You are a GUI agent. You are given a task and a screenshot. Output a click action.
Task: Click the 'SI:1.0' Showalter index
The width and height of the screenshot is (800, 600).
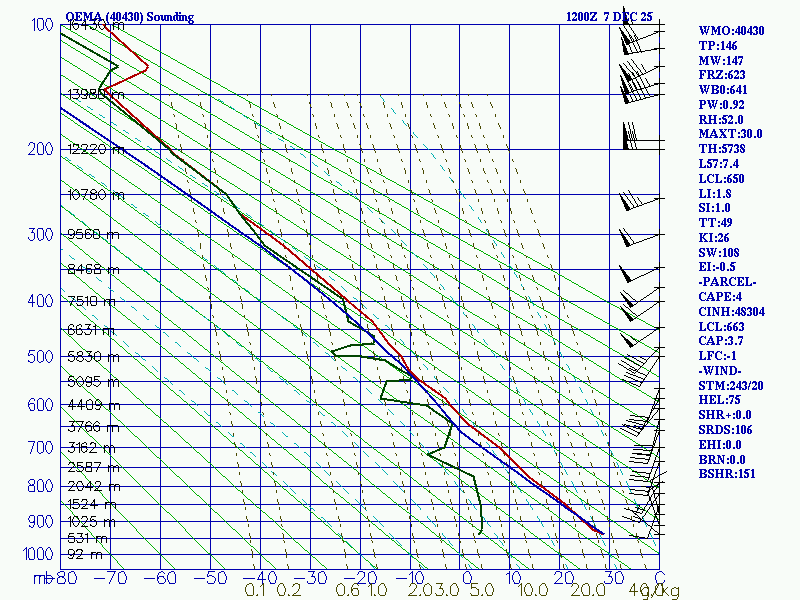(x=714, y=208)
